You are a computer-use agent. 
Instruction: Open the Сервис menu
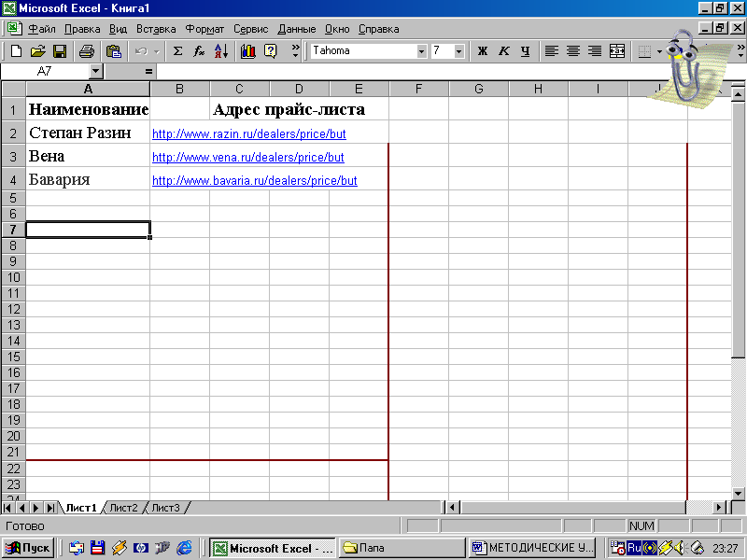coord(250,29)
